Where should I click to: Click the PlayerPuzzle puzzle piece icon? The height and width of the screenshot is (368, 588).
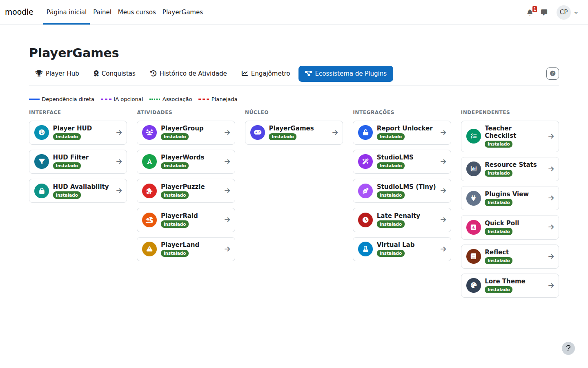pos(149,191)
